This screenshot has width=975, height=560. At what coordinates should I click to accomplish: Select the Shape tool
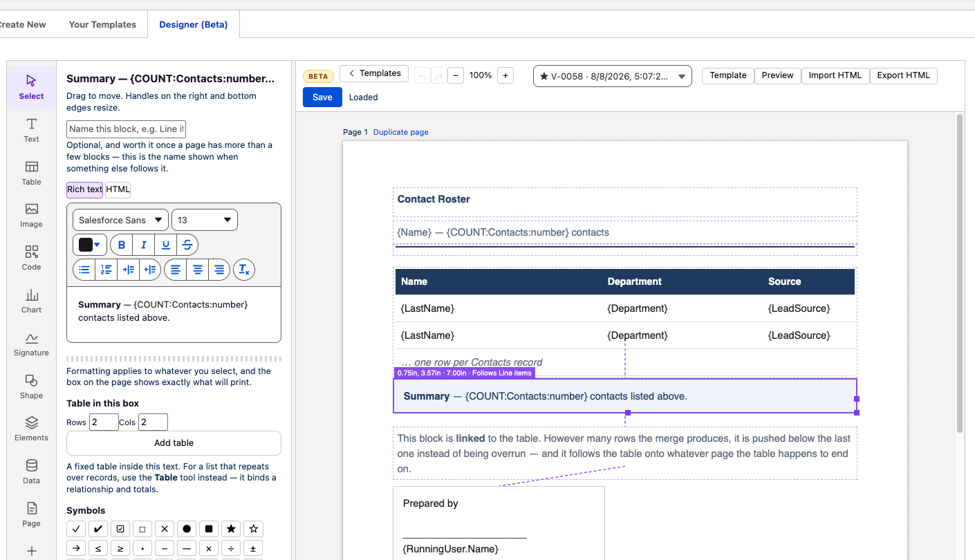31,386
